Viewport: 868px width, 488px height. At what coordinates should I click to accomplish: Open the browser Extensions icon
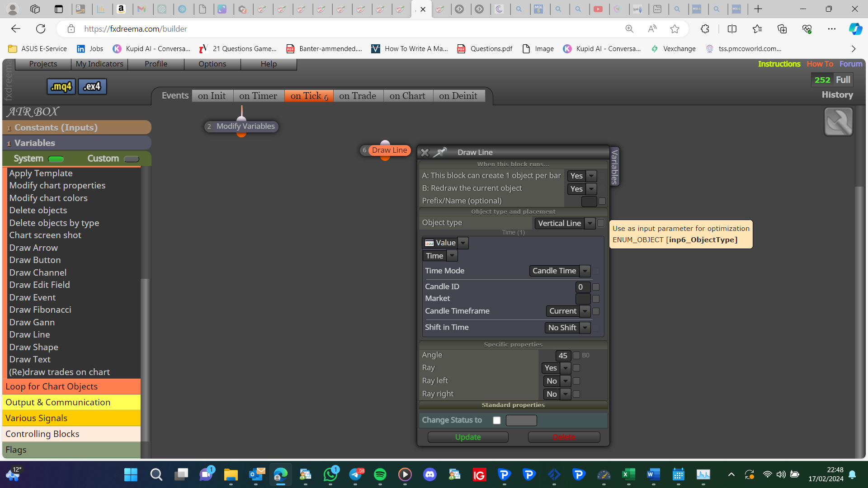point(705,29)
